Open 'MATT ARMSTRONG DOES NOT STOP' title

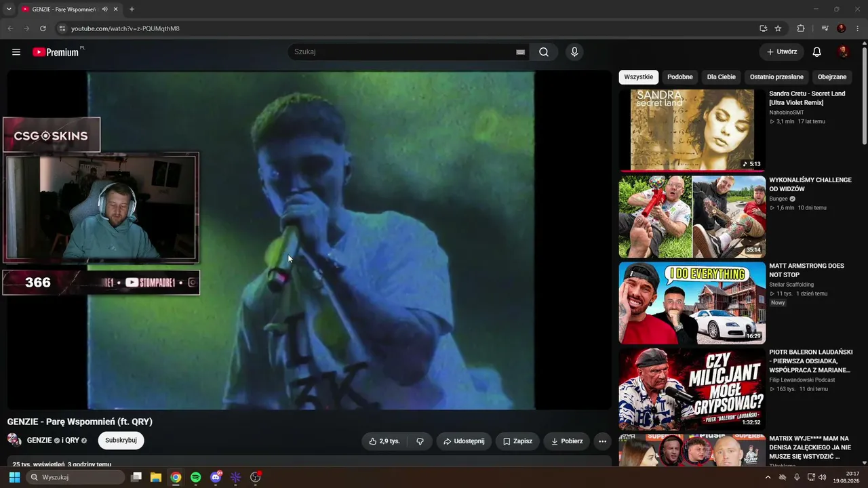(808, 270)
